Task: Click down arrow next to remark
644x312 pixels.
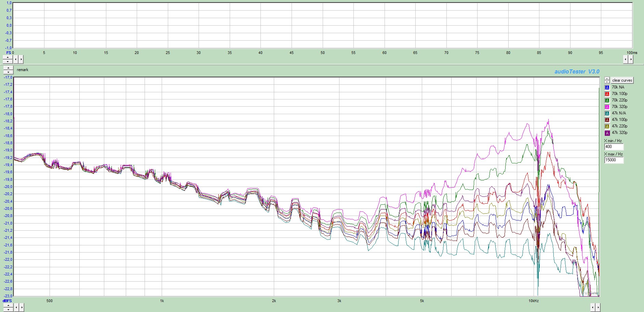Action: (x=8, y=72)
